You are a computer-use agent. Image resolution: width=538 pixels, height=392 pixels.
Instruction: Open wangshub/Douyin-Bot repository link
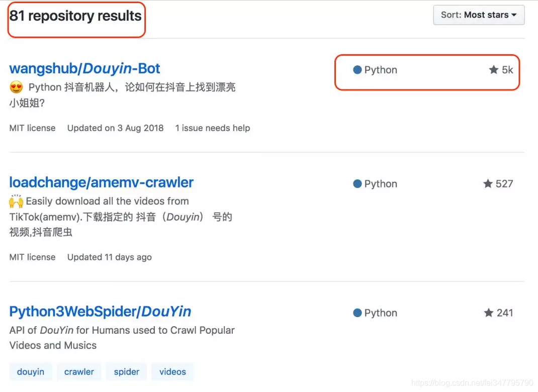coord(84,68)
